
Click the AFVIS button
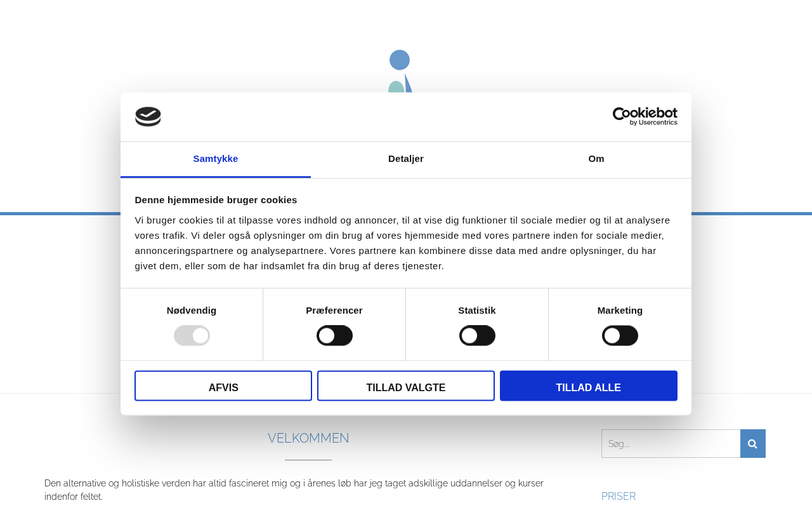click(223, 386)
